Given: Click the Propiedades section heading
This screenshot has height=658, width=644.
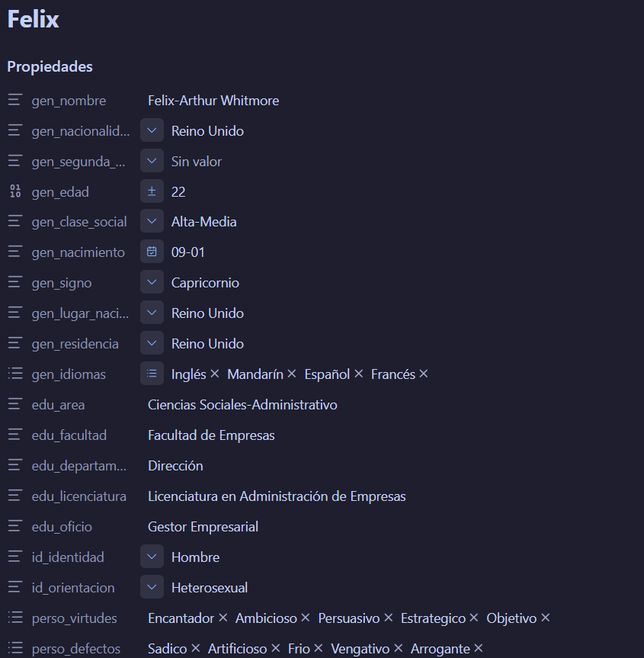Looking at the screenshot, I should point(50,67).
